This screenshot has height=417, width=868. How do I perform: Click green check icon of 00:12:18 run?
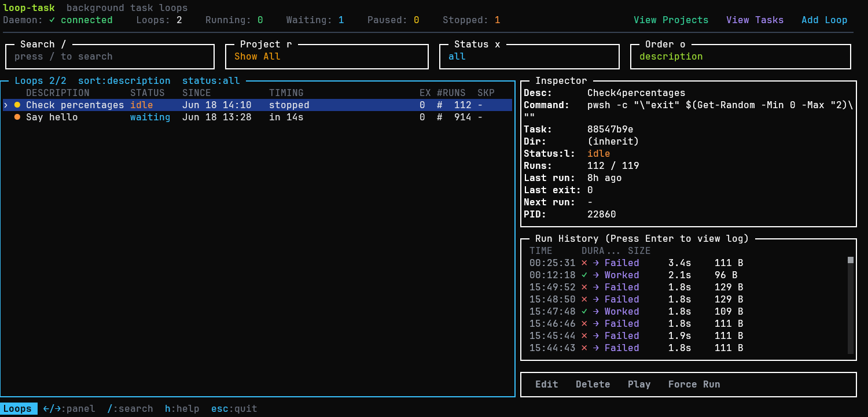584,275
